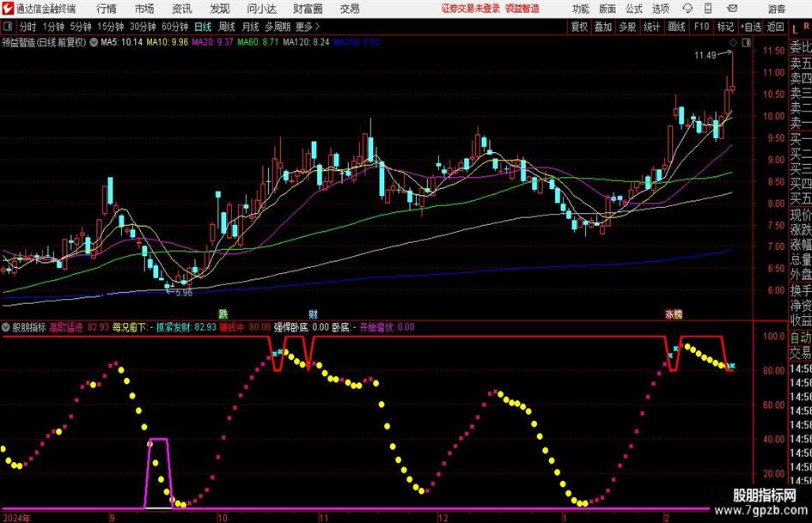Click the 复权 toolbar button
Screen dimensions: 812x523
click(579, 27)
